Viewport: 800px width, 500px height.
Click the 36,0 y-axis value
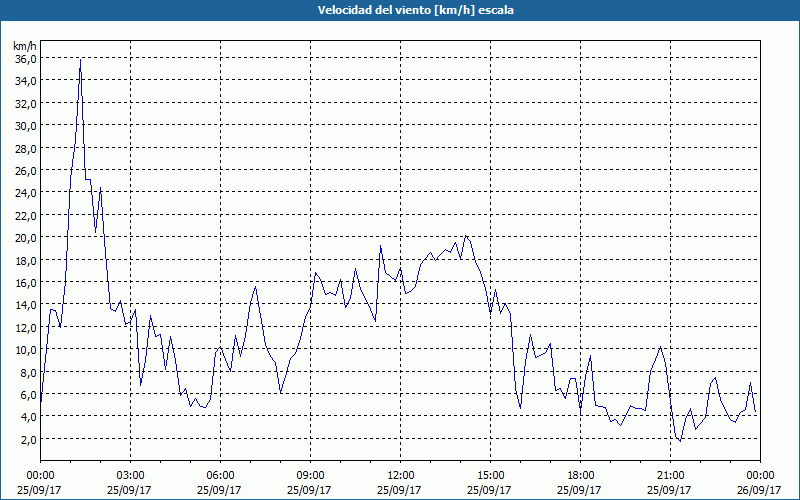click(x=27, y=58)
